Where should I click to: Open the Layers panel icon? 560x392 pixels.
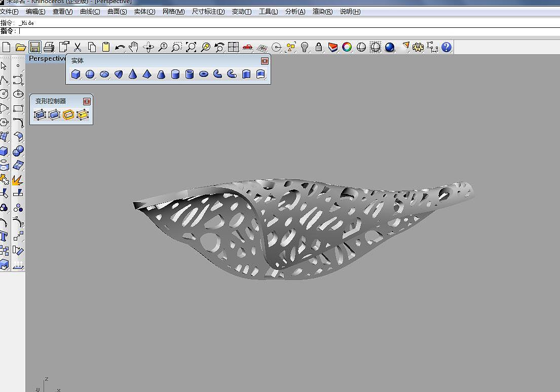click(333, 47)
